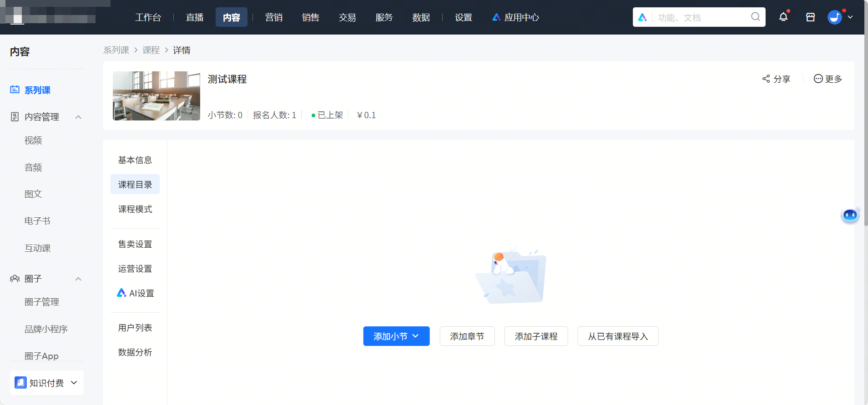
Task: Select the 售卖设置 tab
Action: pos(135,244)
